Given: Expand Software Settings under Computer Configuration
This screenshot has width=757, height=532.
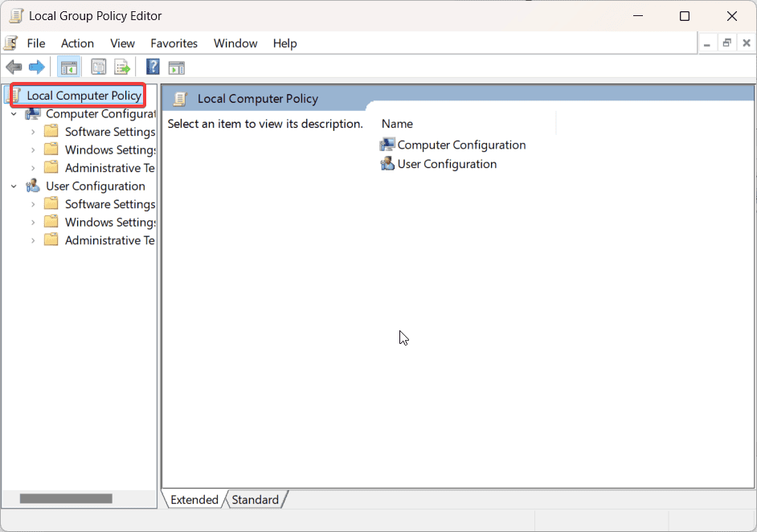Looking at the screenshot, I should [x=33, y=132].
